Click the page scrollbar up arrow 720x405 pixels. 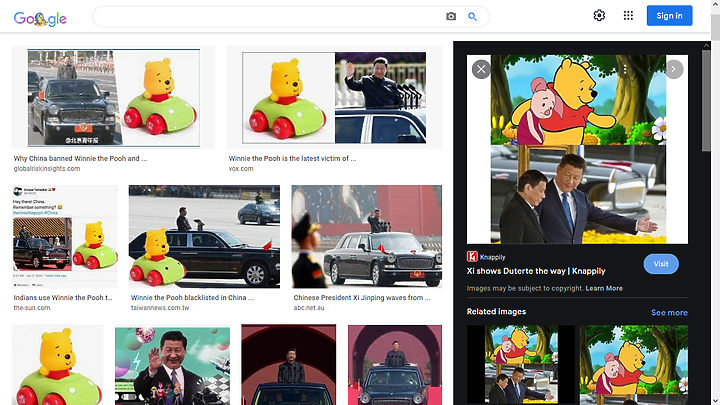(x=715, y=4)
